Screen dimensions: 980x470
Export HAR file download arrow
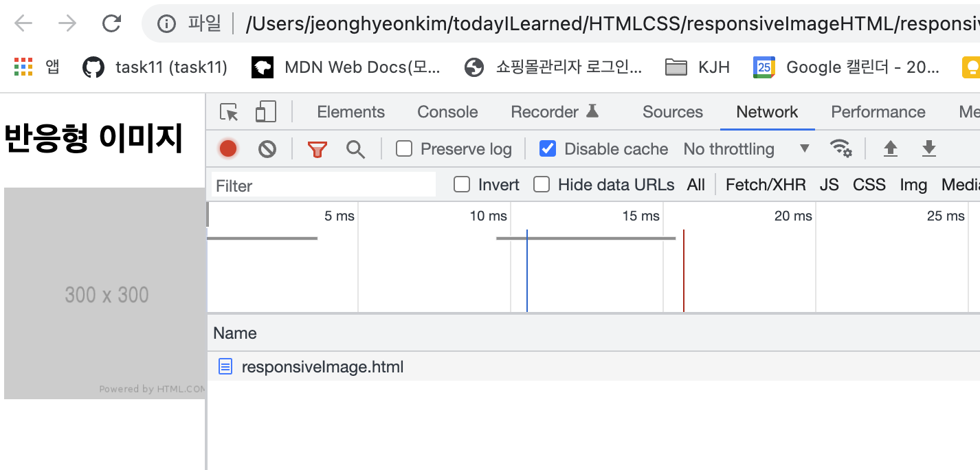click(x=929, y=148)
